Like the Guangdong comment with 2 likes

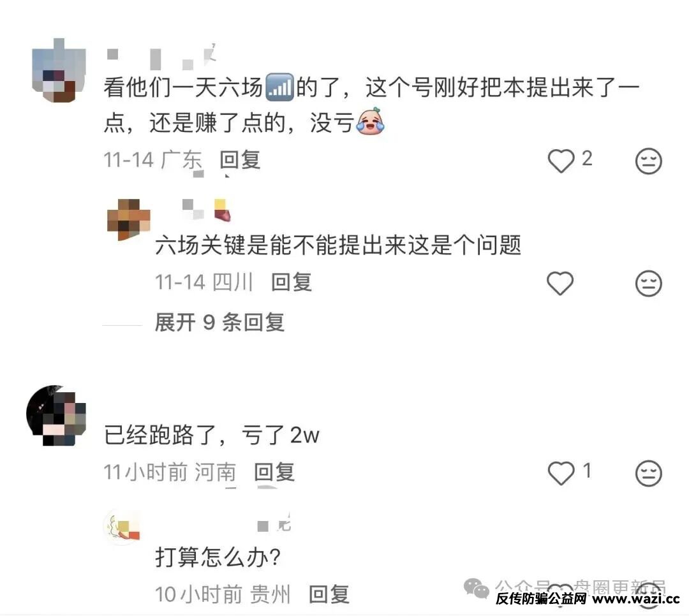(x=561, y=161)
